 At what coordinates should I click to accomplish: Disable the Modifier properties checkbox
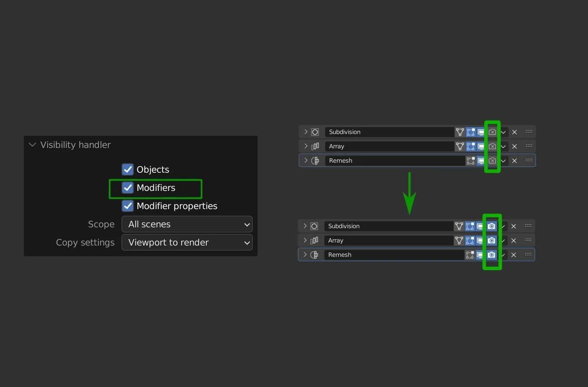pyautogui.click(x=127, y=206)
